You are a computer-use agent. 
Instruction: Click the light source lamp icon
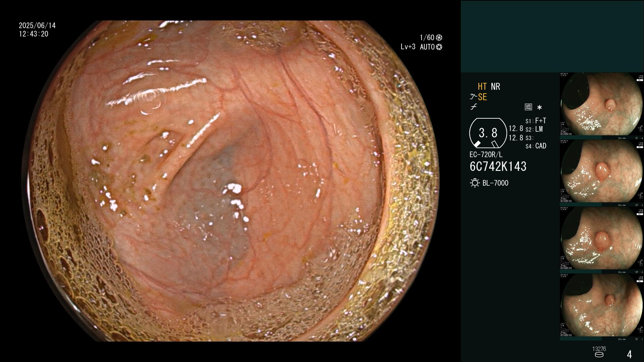[x=475, y=183]
